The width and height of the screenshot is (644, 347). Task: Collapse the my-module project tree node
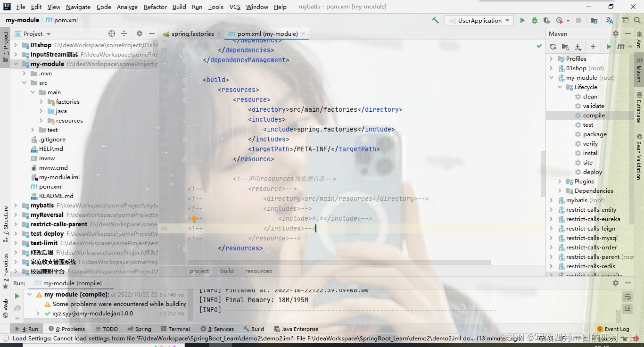(x=16, y=64)
